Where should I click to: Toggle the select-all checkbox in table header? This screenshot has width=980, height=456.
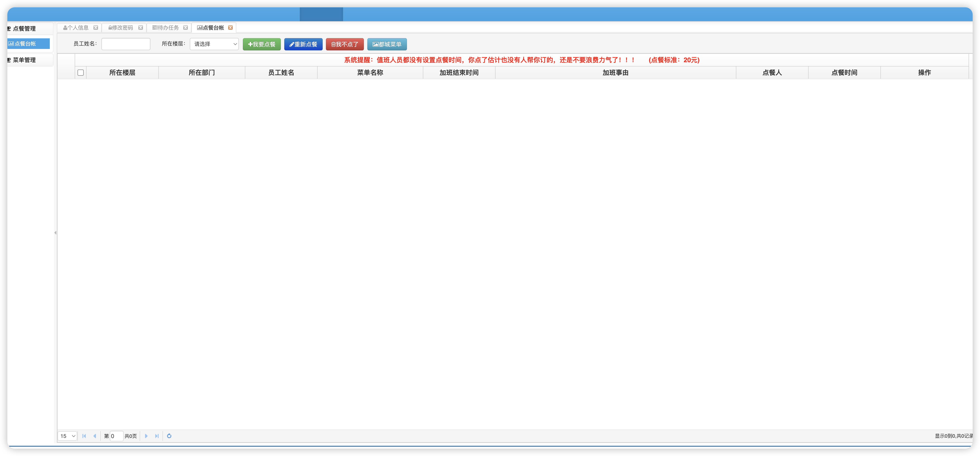click(81, 73)
